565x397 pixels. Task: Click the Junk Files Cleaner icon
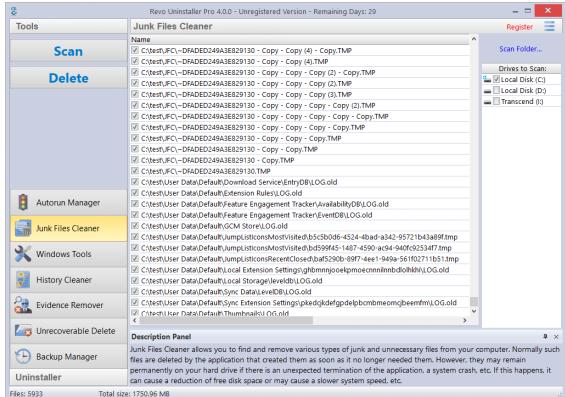pyautogui.click(x=23, y=228)
